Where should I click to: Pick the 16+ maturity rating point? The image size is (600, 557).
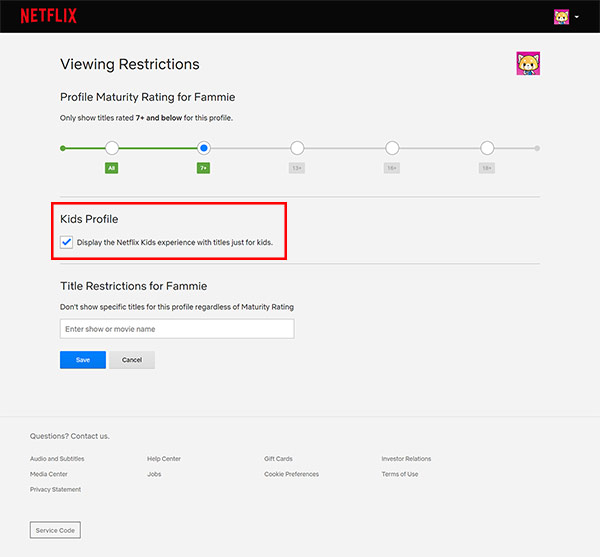pyautogui.click(x=392, y=148)
